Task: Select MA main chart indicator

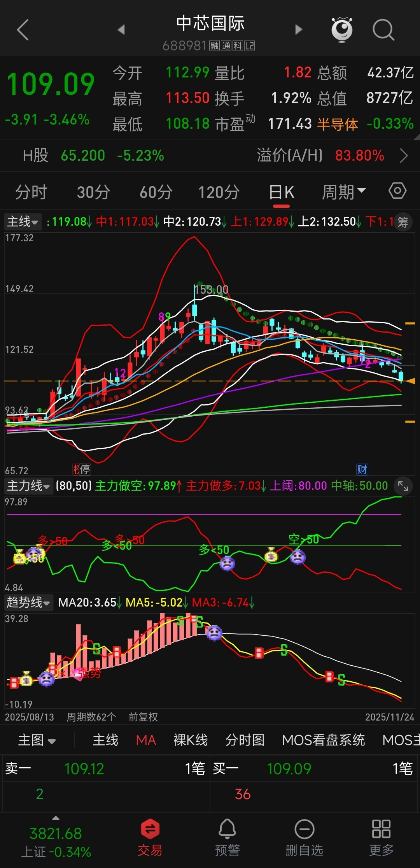Action: [x=146, y=740]
